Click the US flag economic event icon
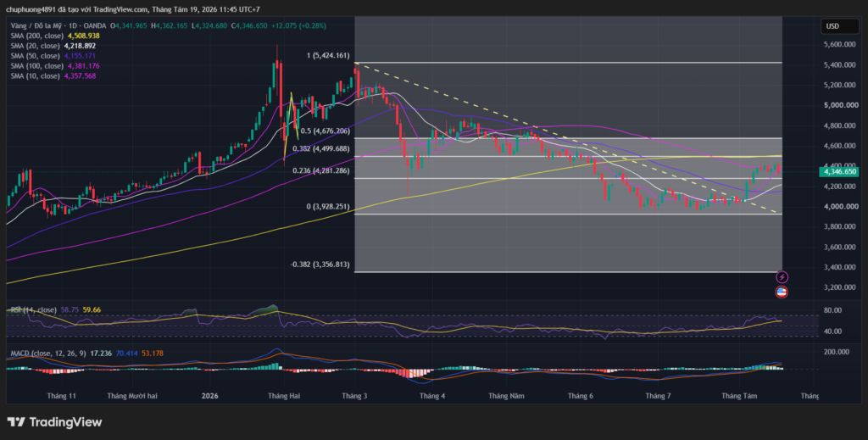This screenshot has width=868, height=440. (782, 292)
